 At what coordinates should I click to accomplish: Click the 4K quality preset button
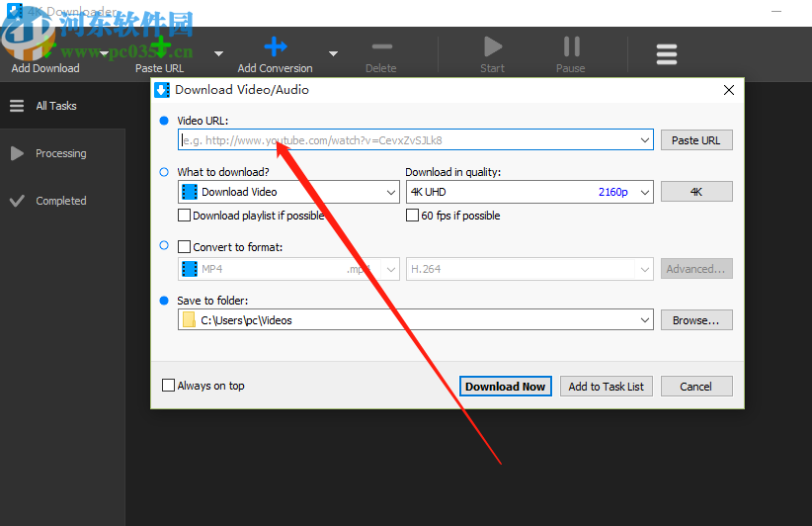coord(696,192)
